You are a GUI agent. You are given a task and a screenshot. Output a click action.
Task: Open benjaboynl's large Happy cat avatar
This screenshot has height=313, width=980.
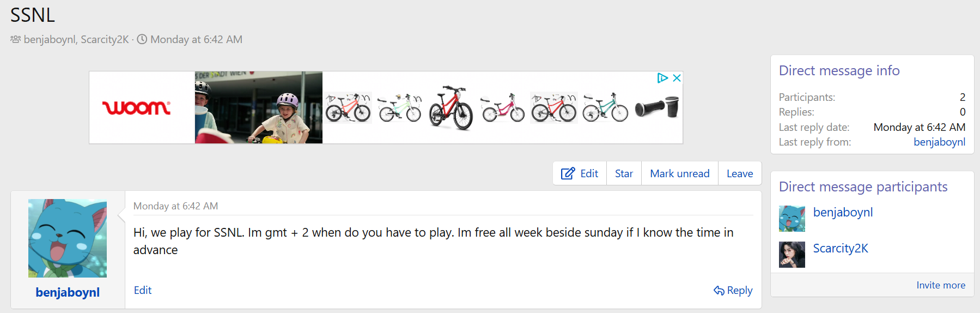pyautogui.click(x=68, y=238)
